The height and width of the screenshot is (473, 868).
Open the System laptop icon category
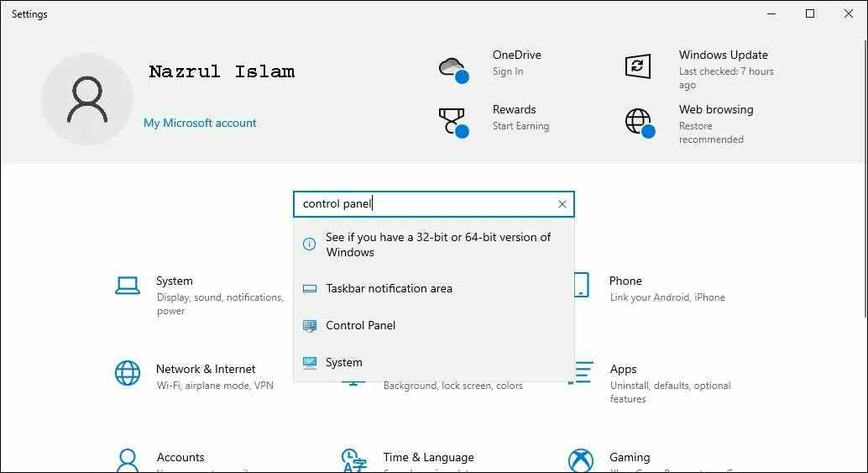tap(128, 286)
